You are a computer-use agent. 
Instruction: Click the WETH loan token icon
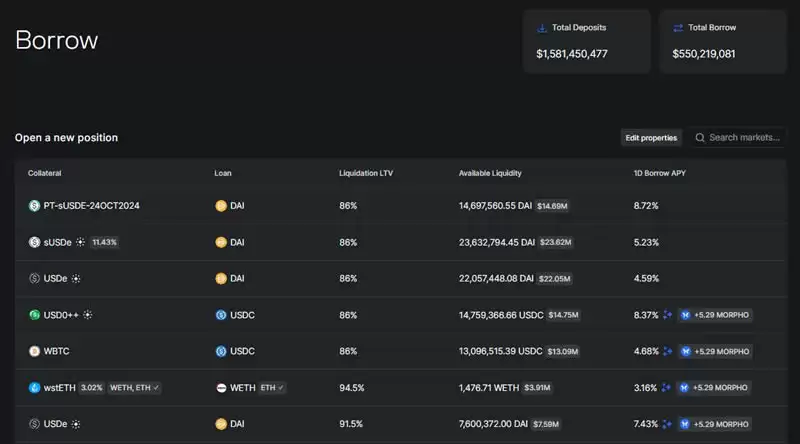point(221,387)
